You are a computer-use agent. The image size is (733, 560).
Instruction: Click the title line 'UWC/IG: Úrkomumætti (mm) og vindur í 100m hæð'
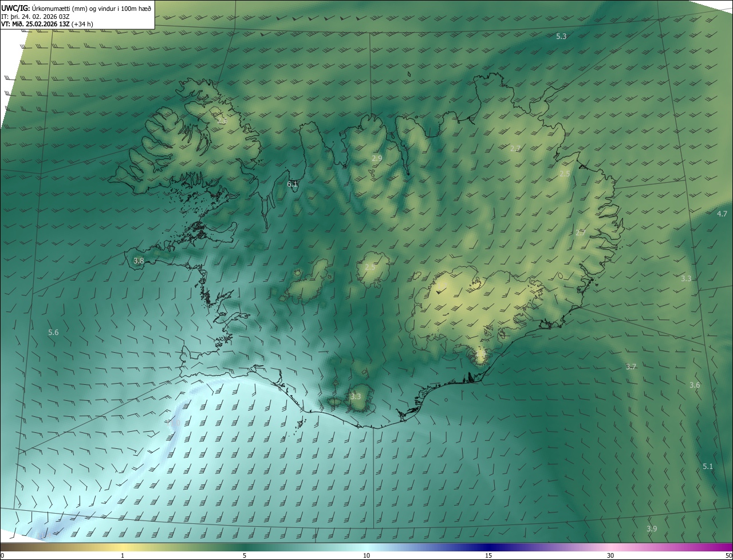click(x=76, y=8)
